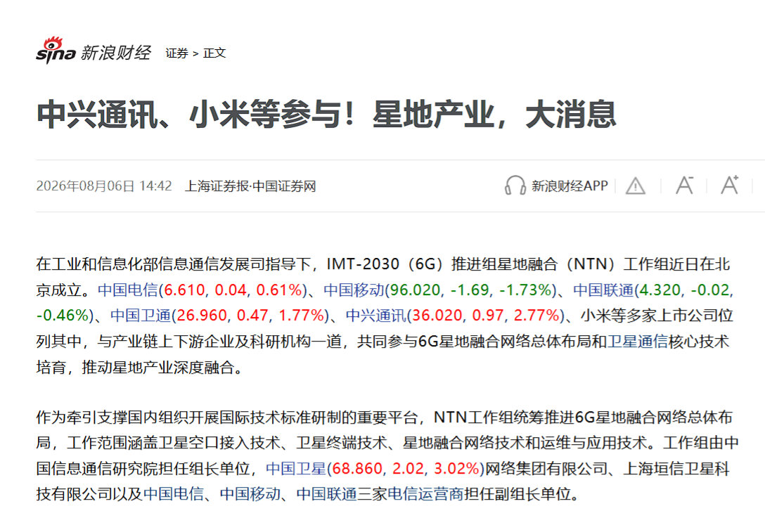765x532 pixels.
Task: Open the headphone listen icon
Action: click(515, 186)
